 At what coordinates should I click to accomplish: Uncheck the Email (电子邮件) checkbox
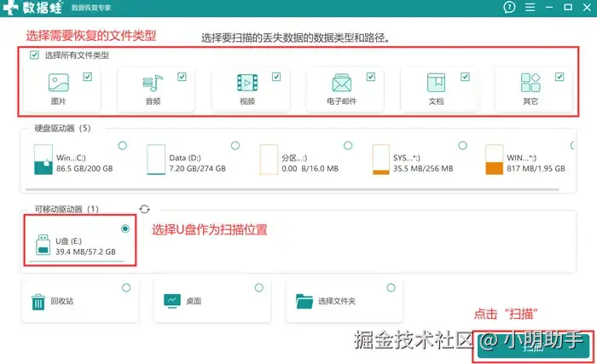point(371,77)
